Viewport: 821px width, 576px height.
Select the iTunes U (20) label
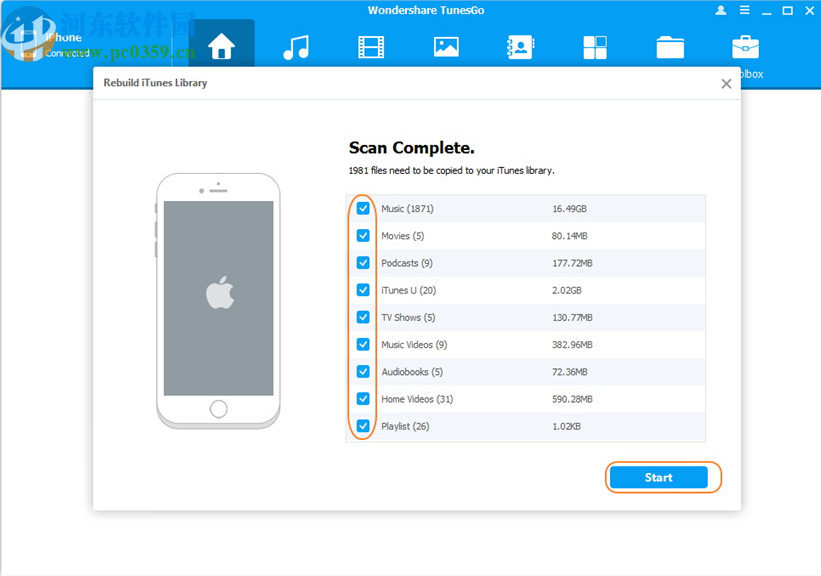click(408, 291)
